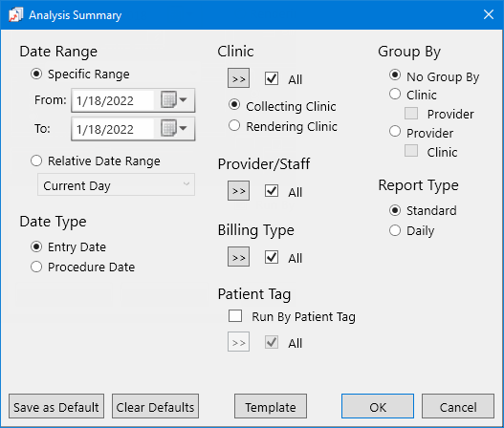Uncheck the Billing Type All checkbox
Viewport: 504px width, 428px height.
click(272, 257)
